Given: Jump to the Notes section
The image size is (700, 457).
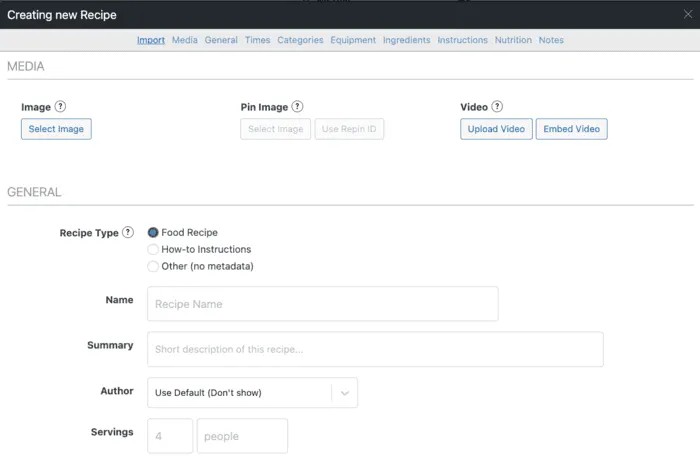Looking at the screenshot, I should 551,40.
